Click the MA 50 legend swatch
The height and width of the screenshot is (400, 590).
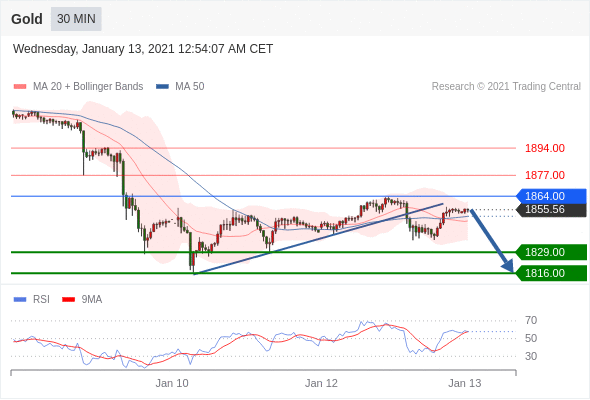click(162, 87)
